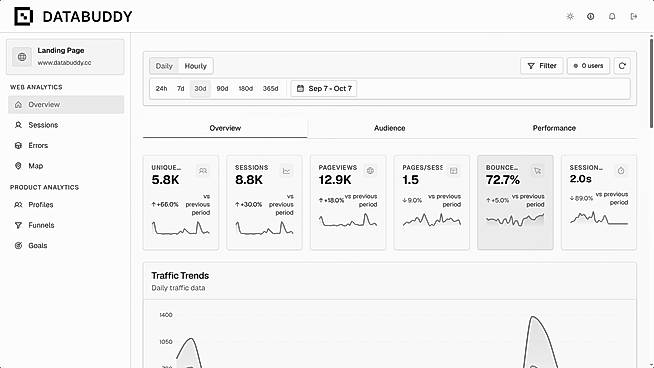Click the 8.8K sessions value
The image size is (654, 368).
pos(249,180)
